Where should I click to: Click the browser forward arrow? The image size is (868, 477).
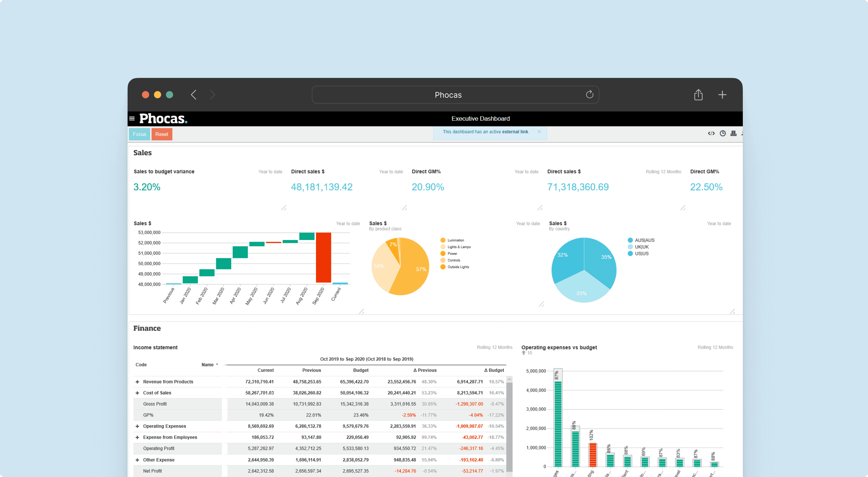[212, 95]
